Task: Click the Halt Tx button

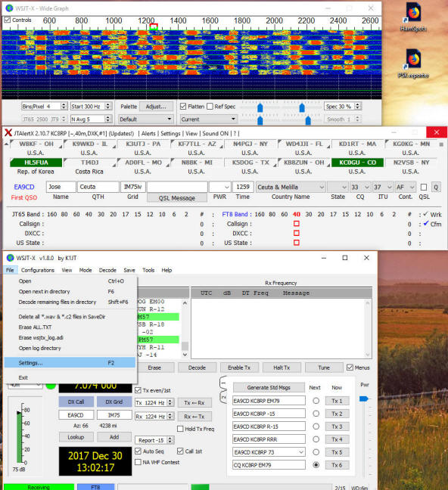Action: click(x=282, y=367)
